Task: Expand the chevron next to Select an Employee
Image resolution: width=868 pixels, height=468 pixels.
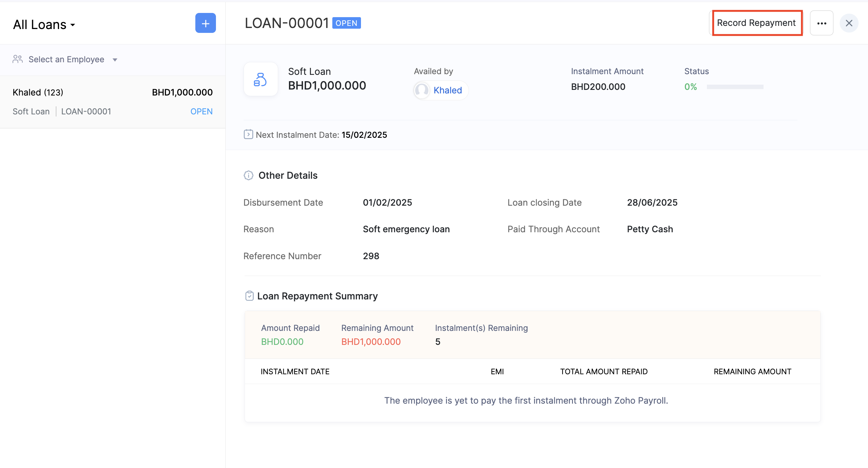Action: coord(115,59)
